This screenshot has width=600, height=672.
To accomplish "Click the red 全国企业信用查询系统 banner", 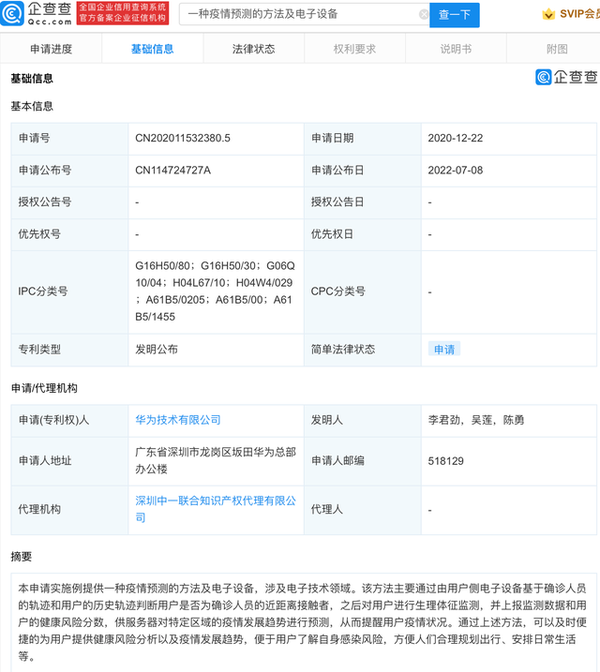I will pyautogui.click(x=123, y=13).
